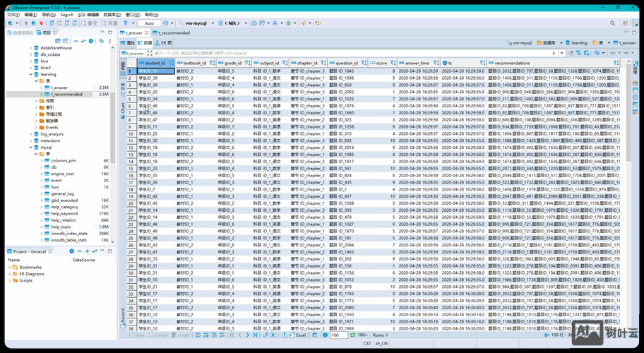The width and height of the screenshot is (644, 353).
Task: Open the Chart side panel
Action: pos(122,109)
